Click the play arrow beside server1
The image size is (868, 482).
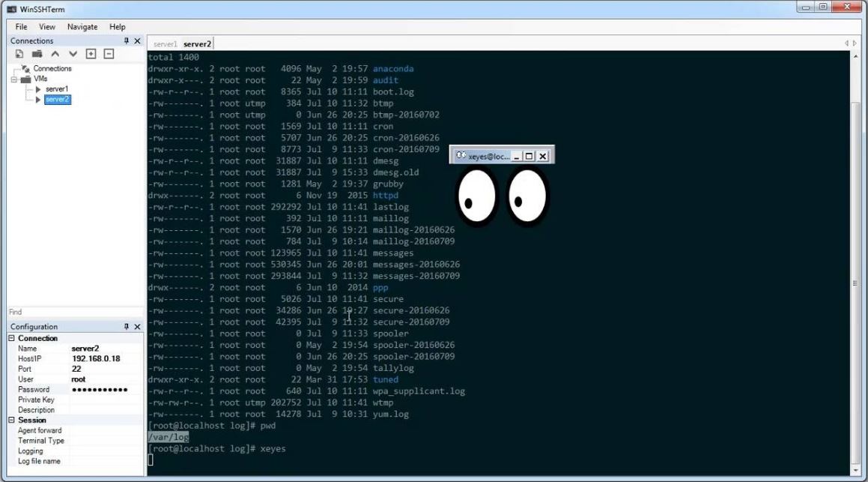tap(38, 89)
